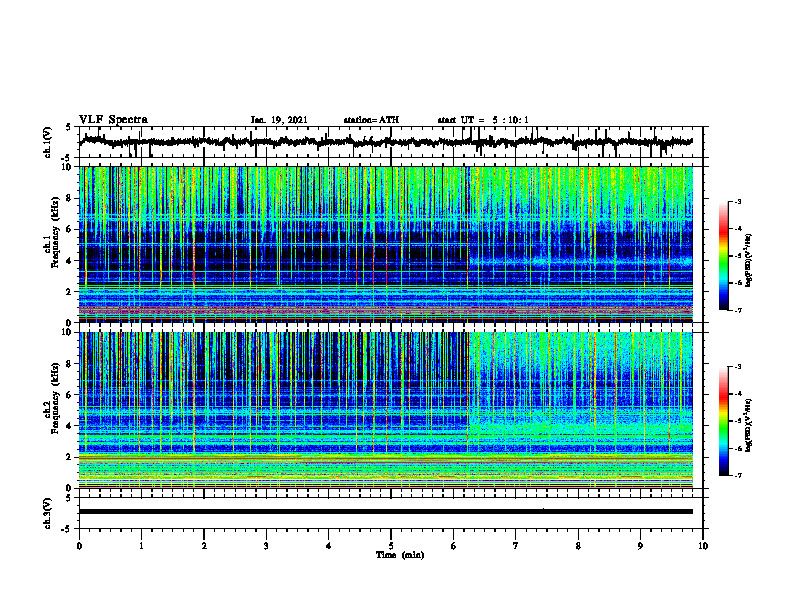Click the ch.1(V) waveform axis label

click(48, 142)
